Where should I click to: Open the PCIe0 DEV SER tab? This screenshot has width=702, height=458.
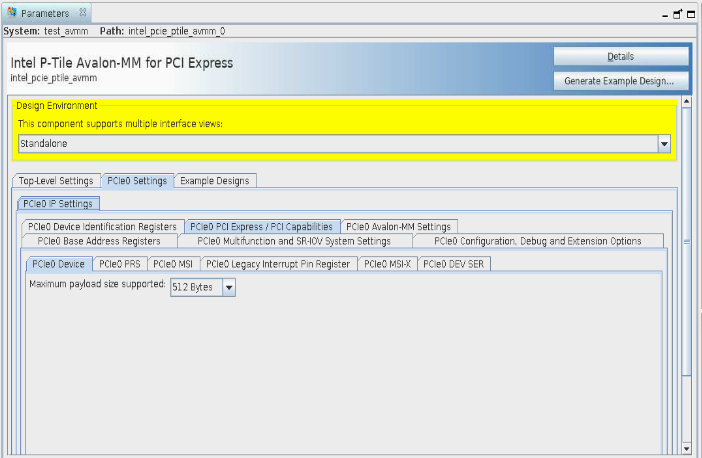pyautogui.click(x=454, y=264)
